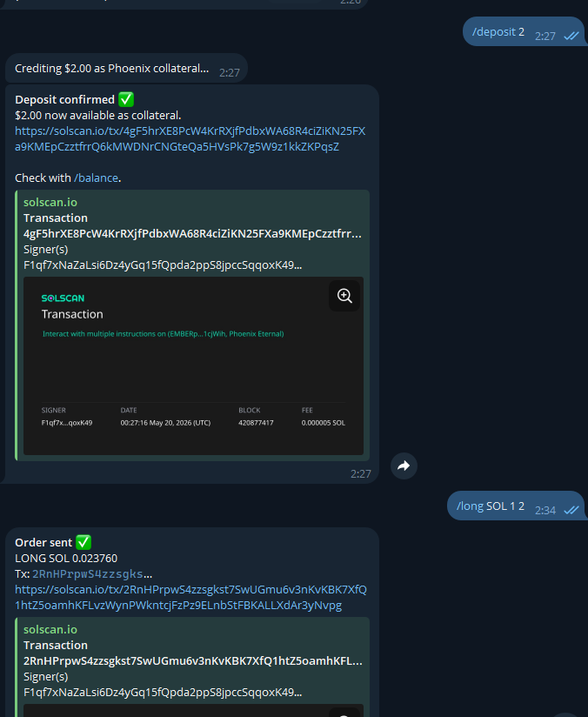Screen dimensions: 588x717
Task: Click the forward share arrow beside deposit message
Action: pos(404,466)
